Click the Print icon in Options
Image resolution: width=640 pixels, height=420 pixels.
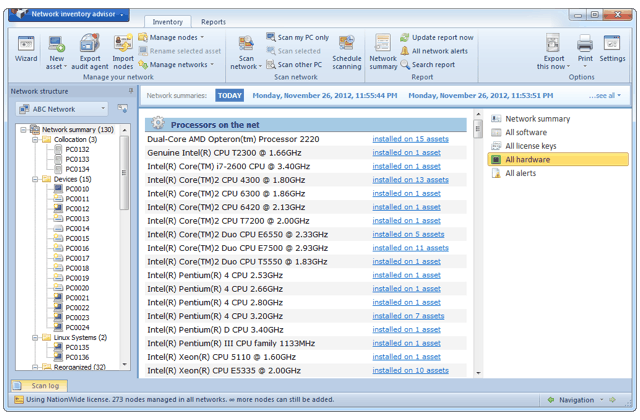585,47
